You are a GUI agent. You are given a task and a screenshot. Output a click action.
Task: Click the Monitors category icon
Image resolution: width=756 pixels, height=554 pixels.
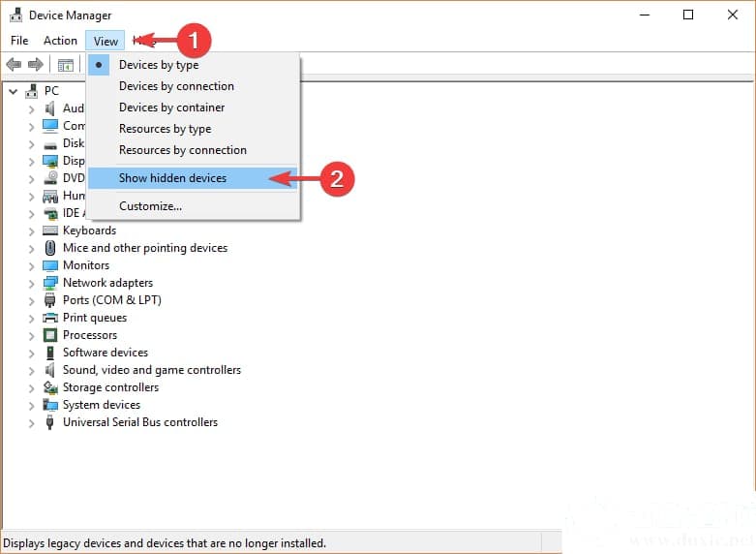pyautogui.click(x=50, y=266)
